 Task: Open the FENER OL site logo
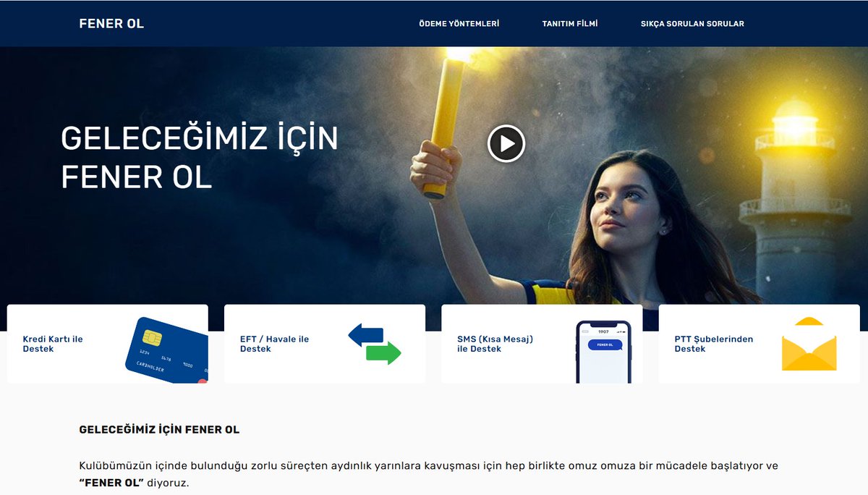pyautogui.click(x=111, y=24)
